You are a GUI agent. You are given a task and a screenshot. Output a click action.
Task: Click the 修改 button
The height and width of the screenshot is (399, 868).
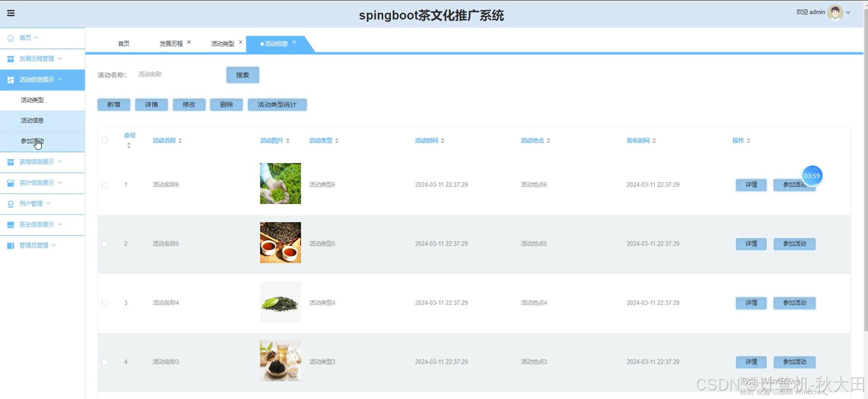[189, 104]
